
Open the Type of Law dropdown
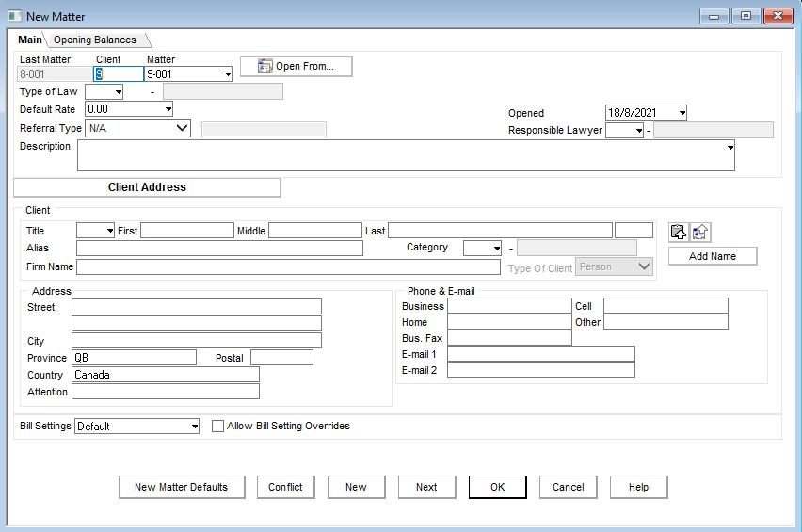pos(118,92)
